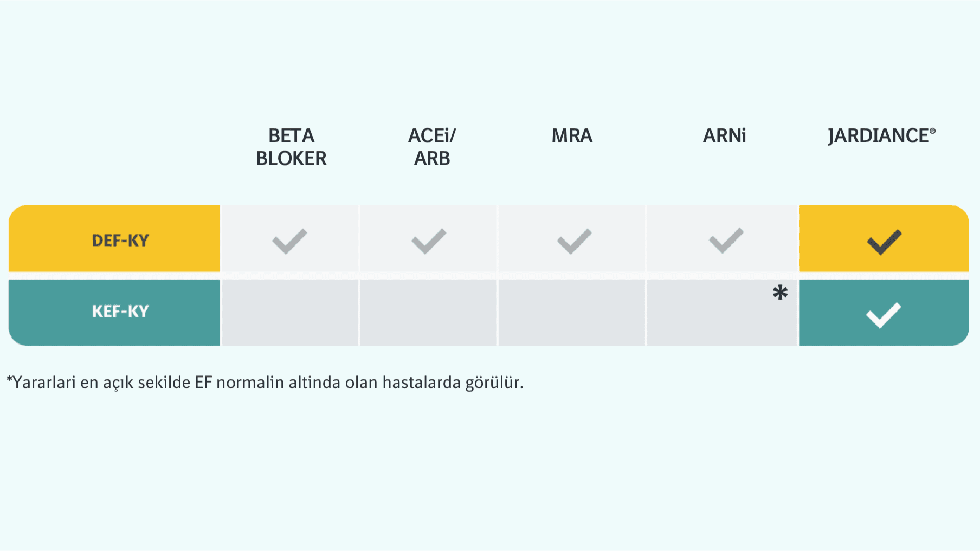Click the registered trademark symbol after JARDIANCE
This screenshot has height=551, width=980.
click(932, 131)
